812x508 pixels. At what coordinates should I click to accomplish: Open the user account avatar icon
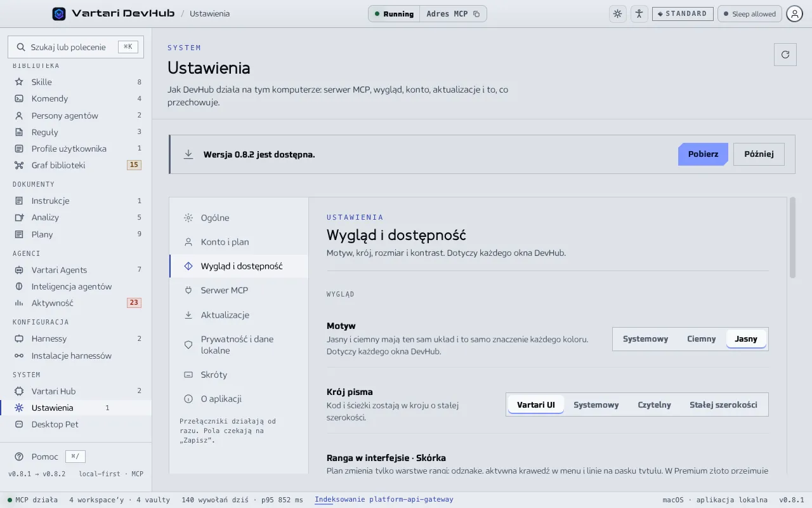794,13
